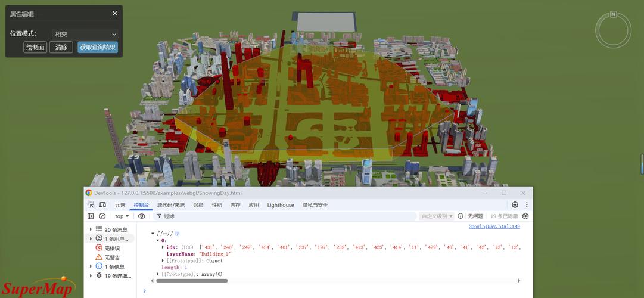
Task: Toggle the console sidebar icon
Action: pyautogui.click(x=91, y=216)
